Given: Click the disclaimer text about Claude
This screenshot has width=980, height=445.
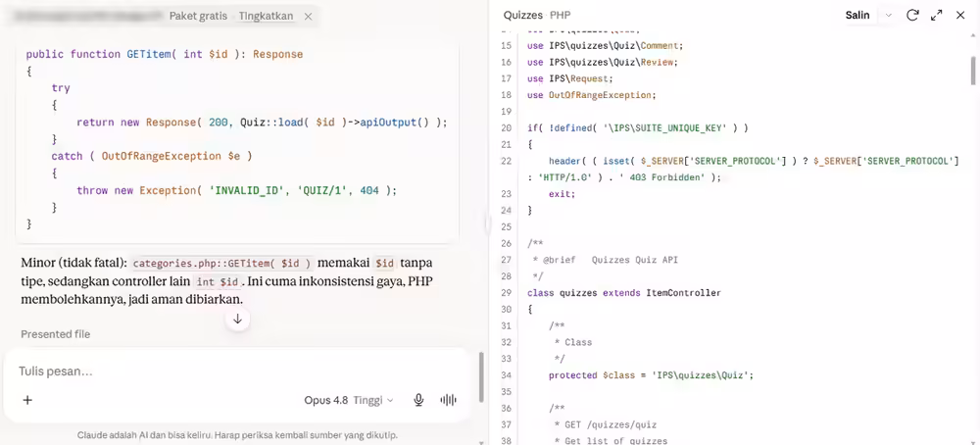Looking at the screenshot, I should tap(237, 435).
